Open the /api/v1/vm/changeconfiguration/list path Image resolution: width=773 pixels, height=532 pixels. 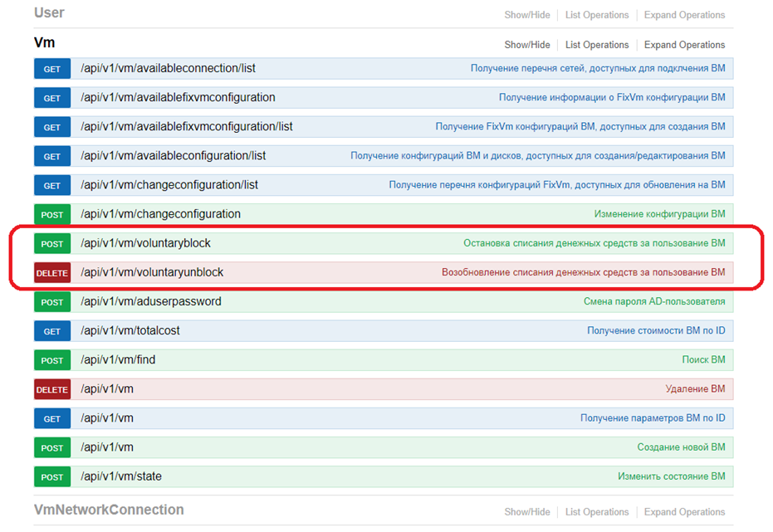tap(169, 185)
